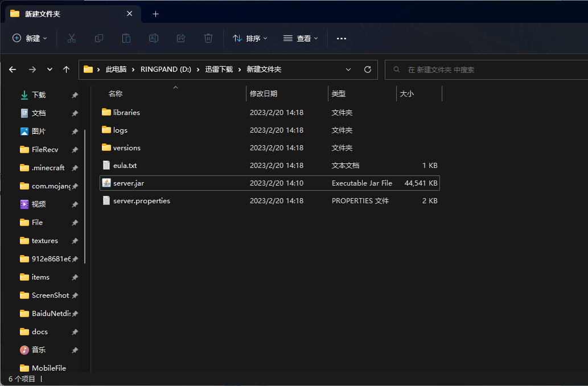Close the 新建文件夹 tab

tap(129, 14)
